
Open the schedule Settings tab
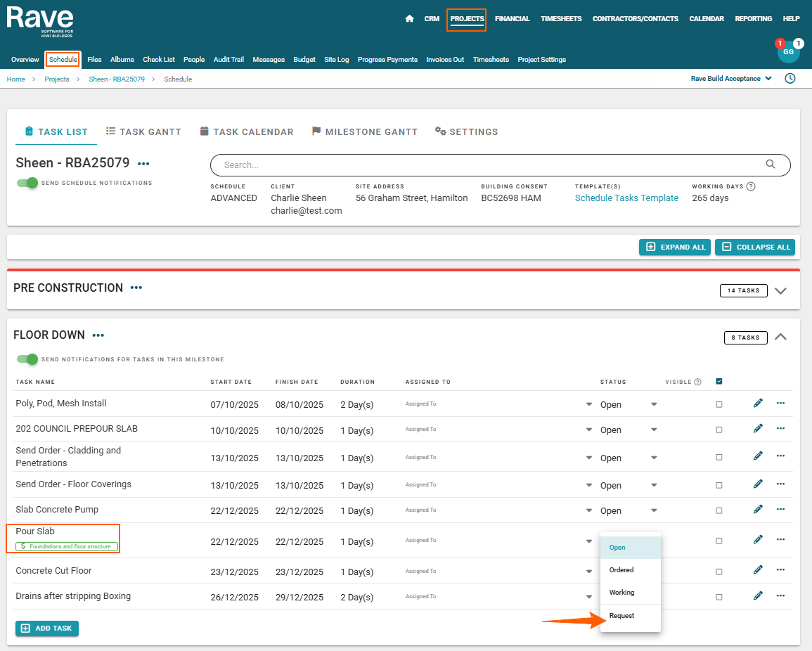point(466,131)
